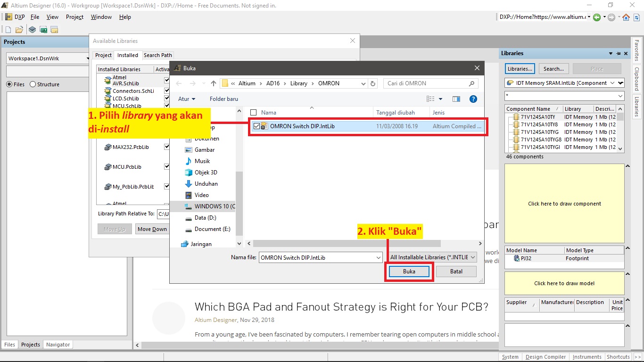Image resolution: width=644 pixels, height=362 pixels.
Task: Toggle MCU.PcbLib activated checkbox
Action: point(166,167)
